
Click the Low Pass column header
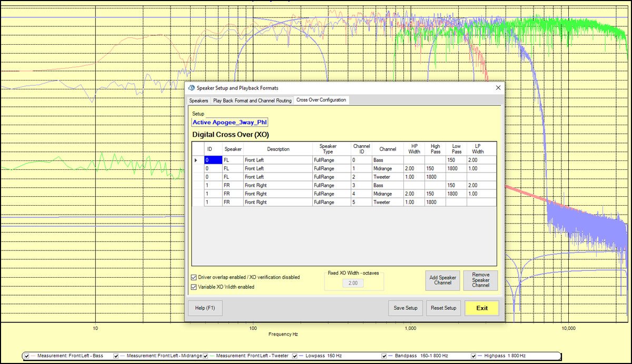[456, 149]
